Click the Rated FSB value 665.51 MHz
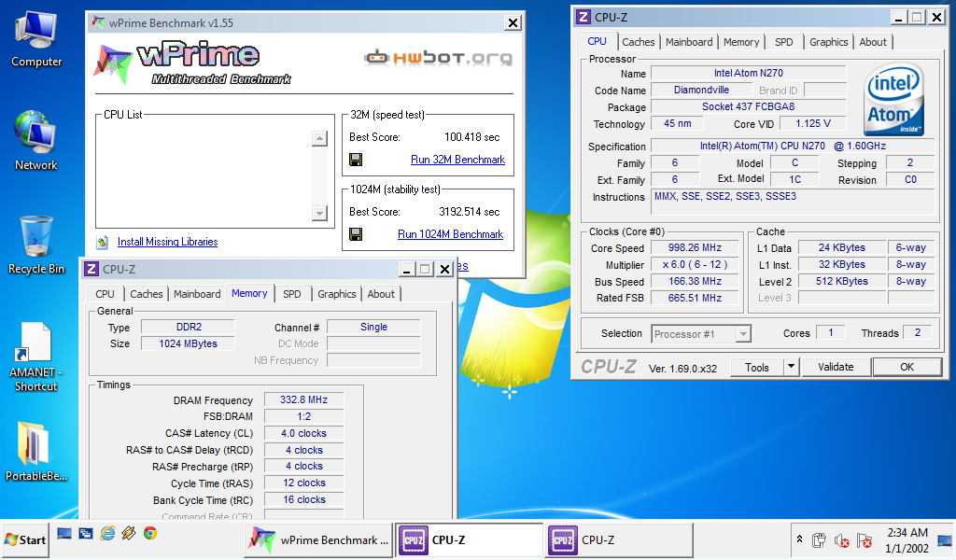The height and width of the screenshot is (560, 956). pos(695,298)
